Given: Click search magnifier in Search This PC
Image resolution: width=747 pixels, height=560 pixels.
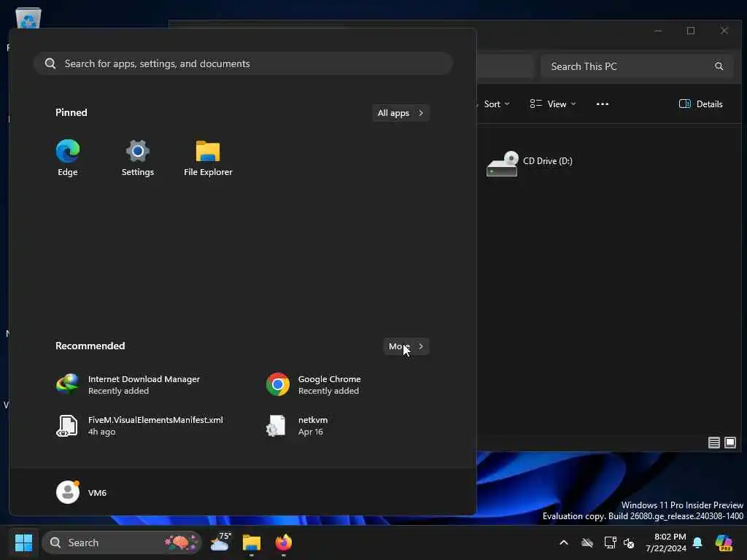Looking at the screenshot, I should (x=719, y=66).
